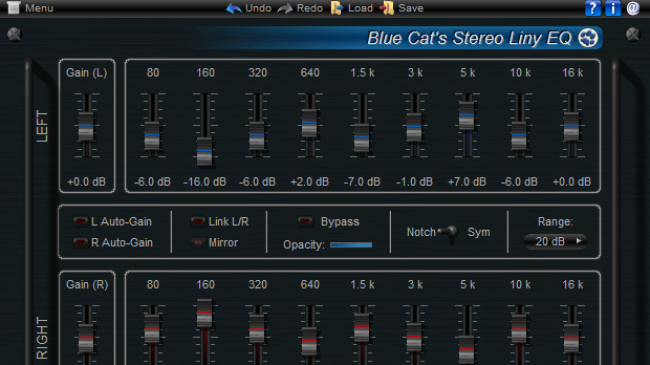Click the Undo arrow icon

234,8
